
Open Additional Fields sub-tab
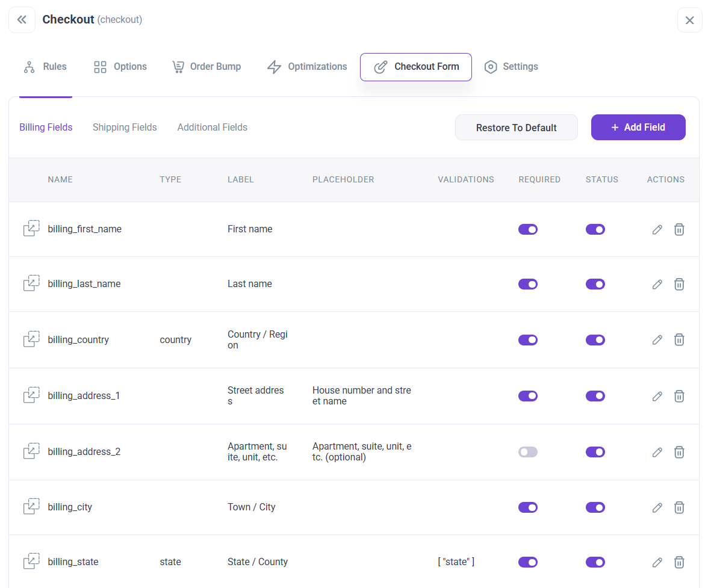212,127
